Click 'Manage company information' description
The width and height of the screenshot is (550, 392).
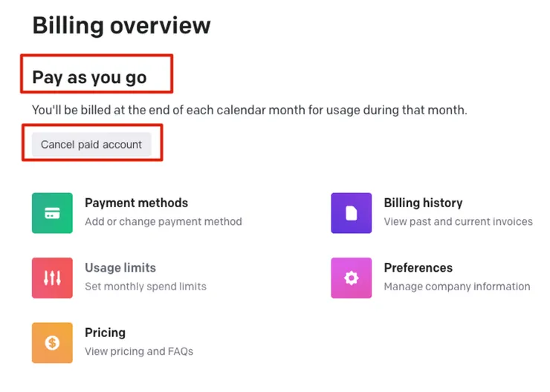tap(456, 286)
